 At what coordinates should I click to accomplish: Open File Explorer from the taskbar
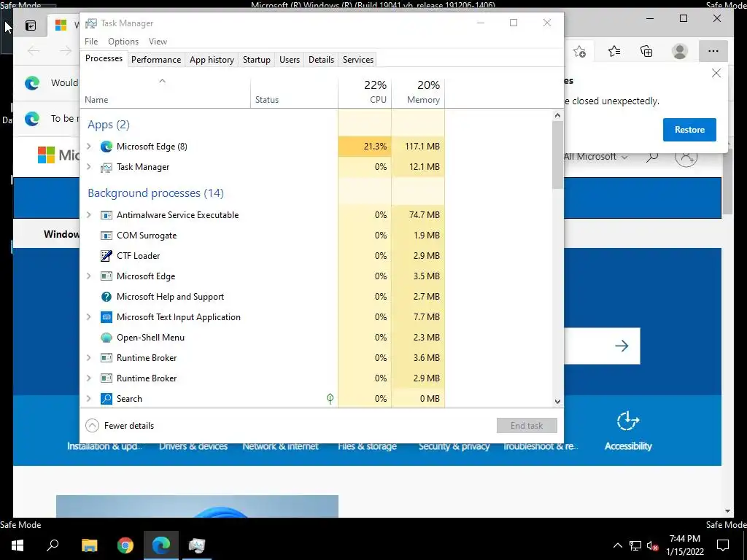pyautogui.click(x=89, y=545)
